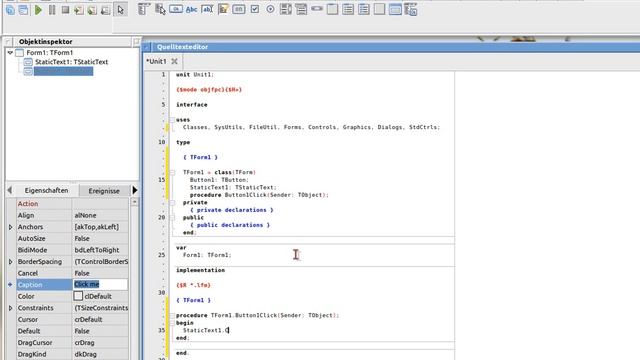The image size is (640, 360).
Task: Pick the TRadioGroup palette component
Action: point(348,9)
